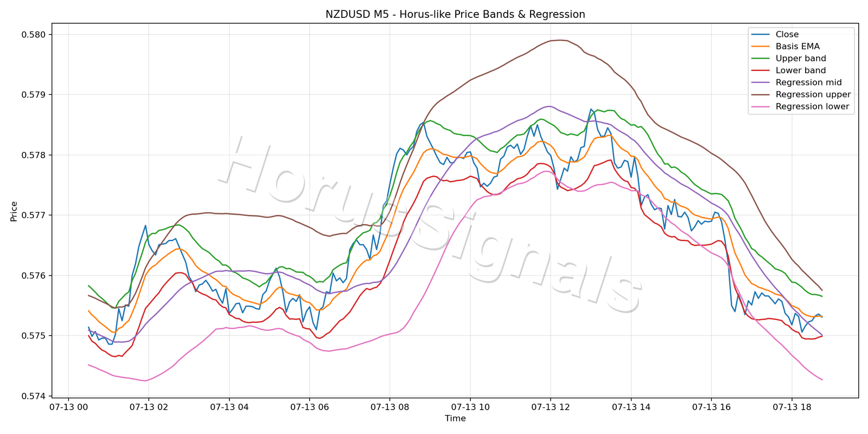This screenshot has width=868, height=434.
Task: Click the 07-13 00 x-axis tick label
Action: [68, 407]
